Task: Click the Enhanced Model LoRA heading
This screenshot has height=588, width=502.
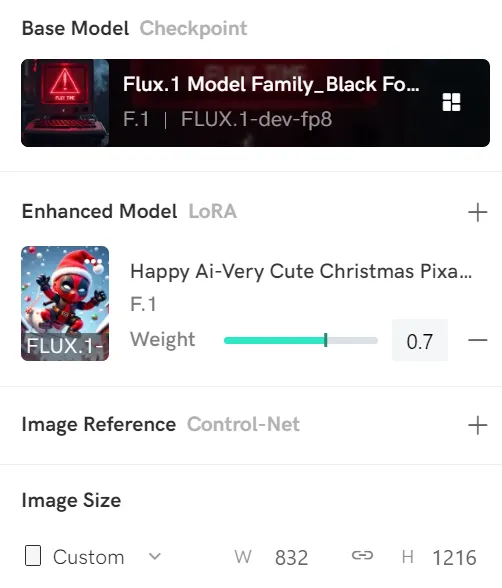Action: tap(129, 211)
